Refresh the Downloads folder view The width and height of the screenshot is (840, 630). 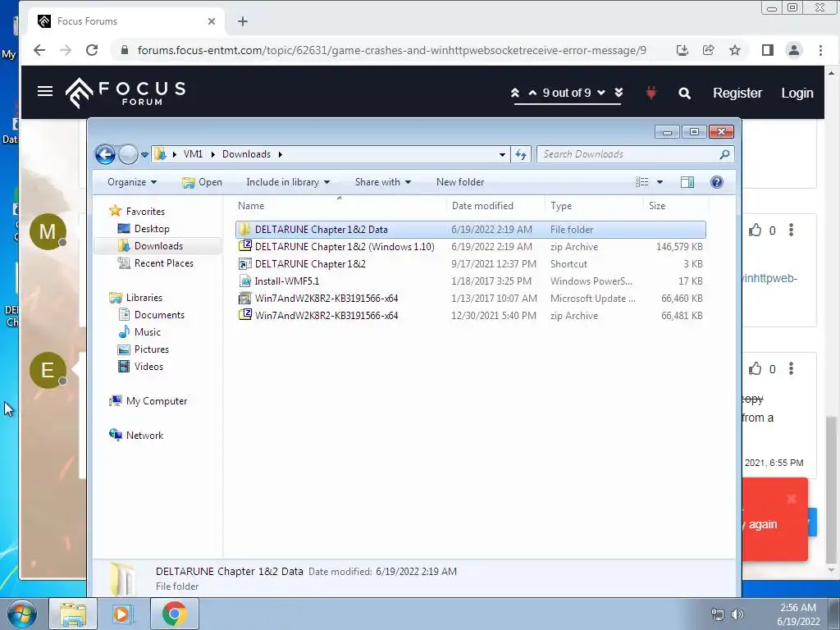(521, 154)
